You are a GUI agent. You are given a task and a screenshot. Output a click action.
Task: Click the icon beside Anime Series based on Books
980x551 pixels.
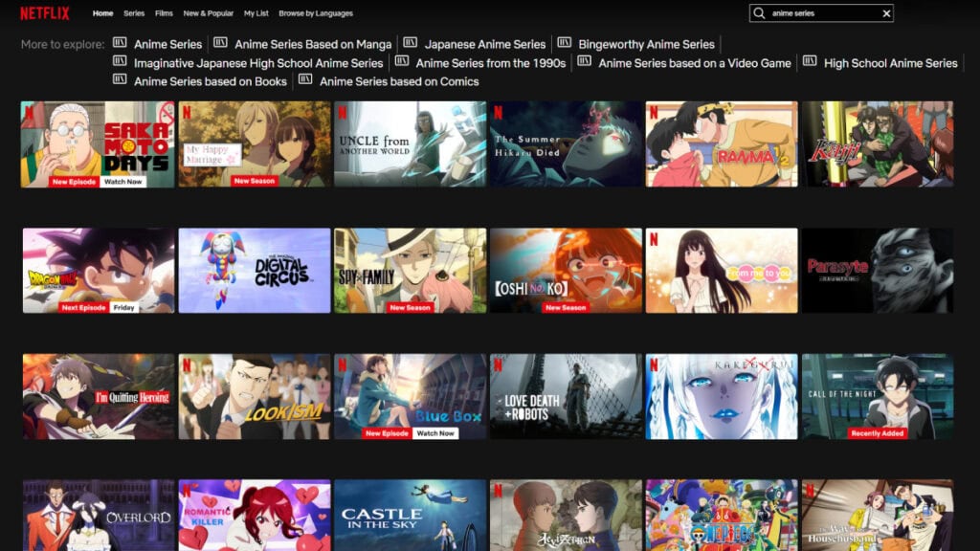[x=120, y=79]
